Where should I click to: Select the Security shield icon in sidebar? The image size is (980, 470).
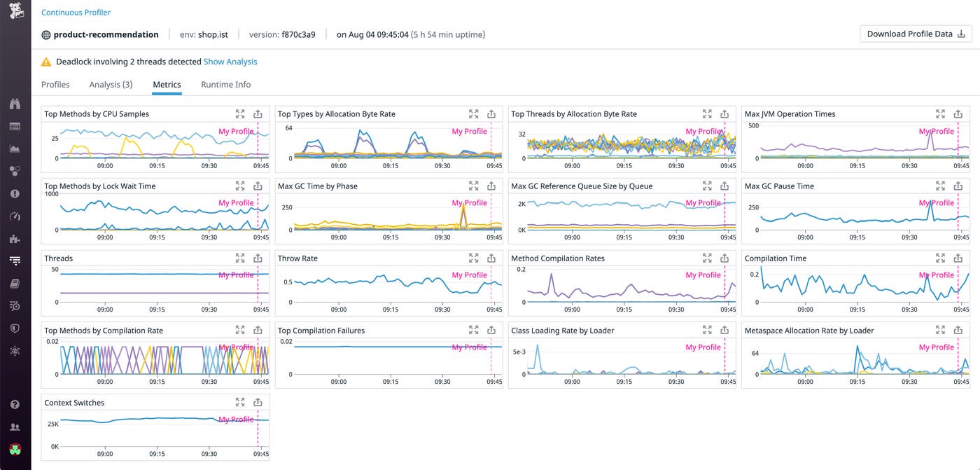pyautogui.click(x=15, y=329)
